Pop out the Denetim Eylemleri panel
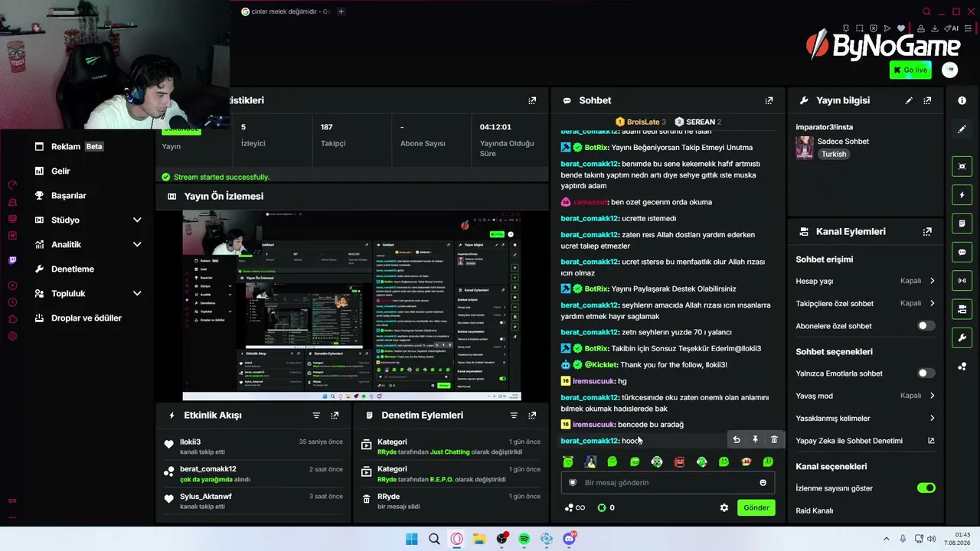Viewport: 980px width, 551px height. 532,415
